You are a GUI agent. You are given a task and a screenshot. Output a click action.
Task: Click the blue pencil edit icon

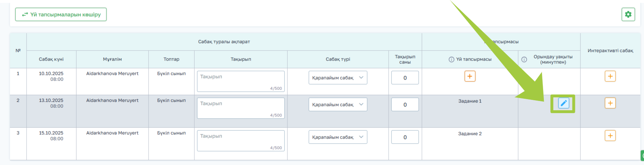point(563,103)
